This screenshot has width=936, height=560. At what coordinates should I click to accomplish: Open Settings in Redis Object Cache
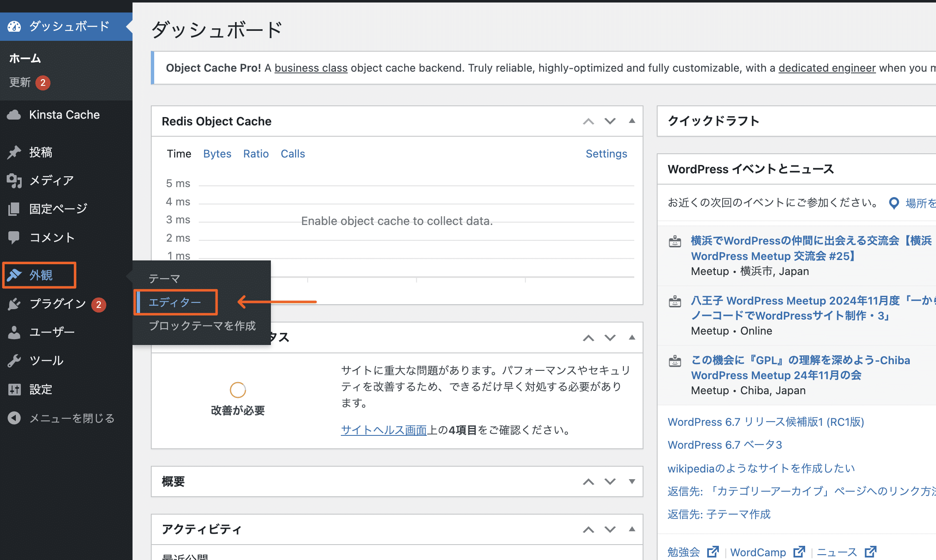[606, 154]
